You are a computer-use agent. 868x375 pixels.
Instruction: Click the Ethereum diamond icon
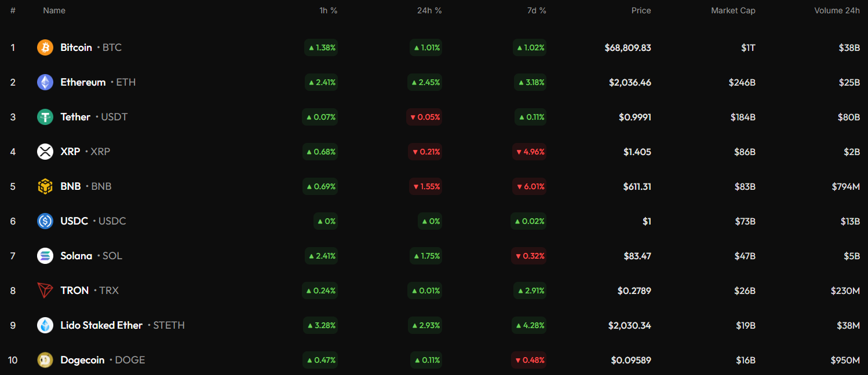pos(45,82)
